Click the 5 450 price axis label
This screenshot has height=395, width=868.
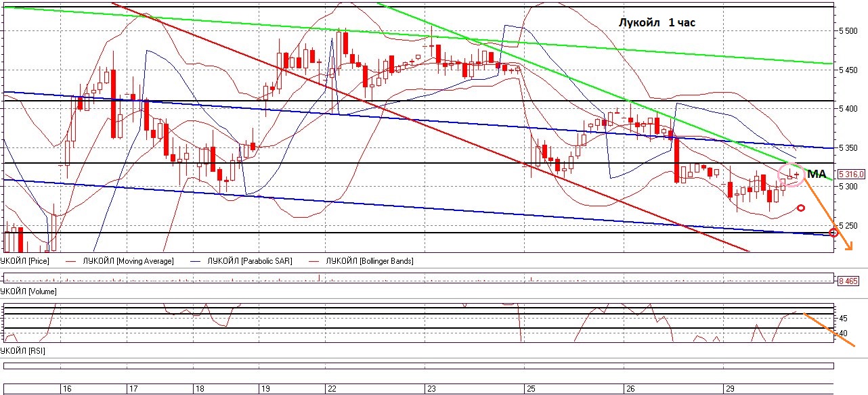click(x=849, y=70)
